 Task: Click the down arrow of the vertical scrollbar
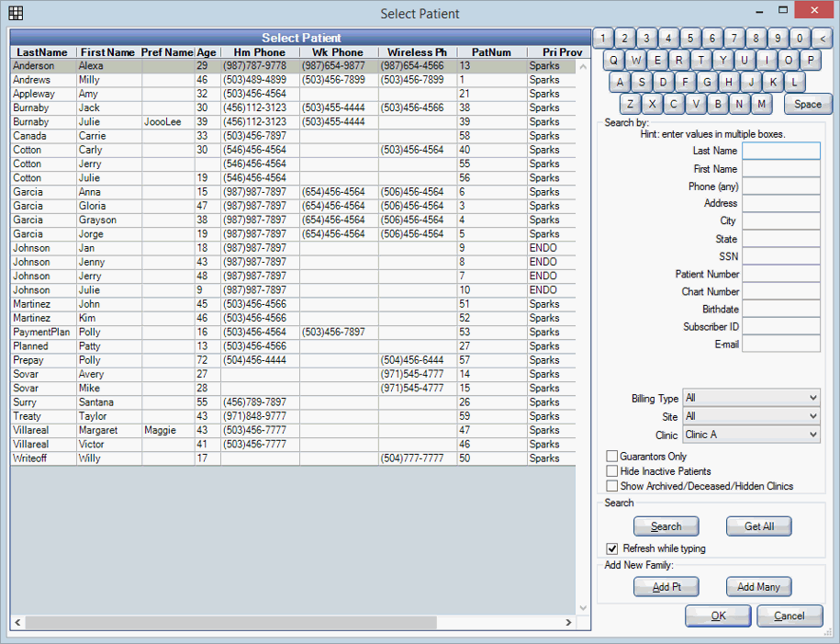583,606
